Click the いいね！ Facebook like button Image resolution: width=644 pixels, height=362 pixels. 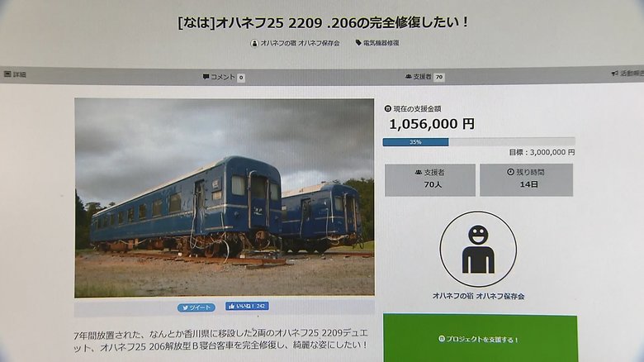pos(247,306)
